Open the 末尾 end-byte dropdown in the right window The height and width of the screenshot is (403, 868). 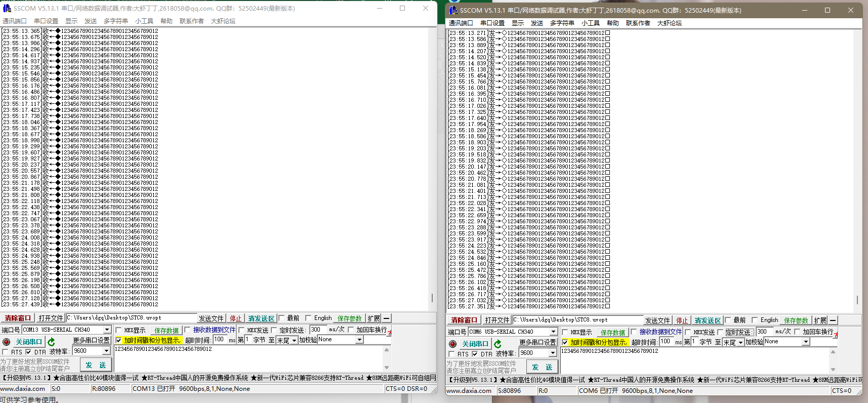coord(740,343)
